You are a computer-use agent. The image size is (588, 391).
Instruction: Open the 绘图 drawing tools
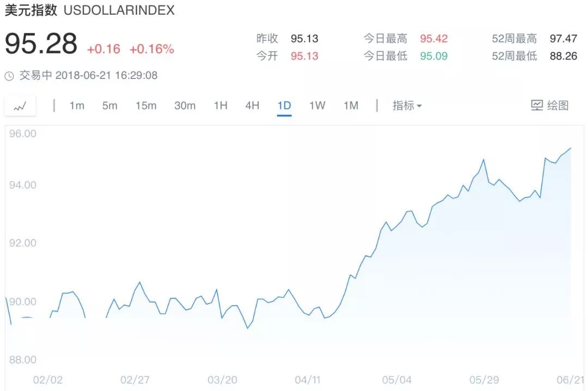coord(549,105)
